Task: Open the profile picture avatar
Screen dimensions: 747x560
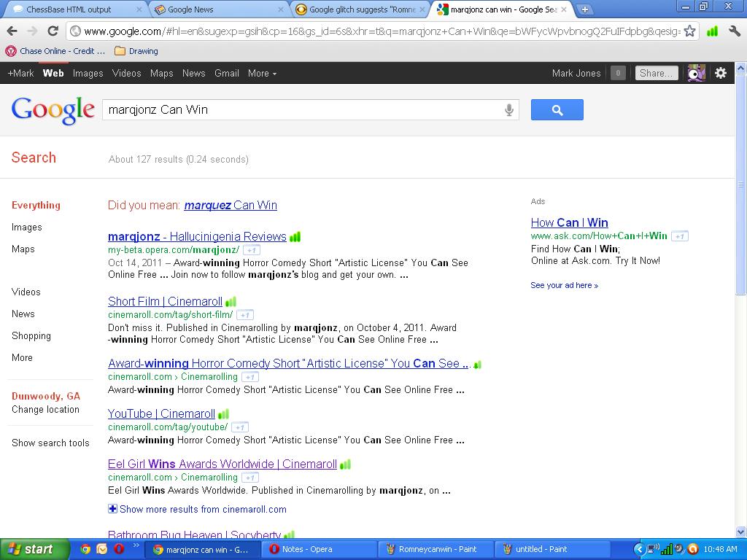Action: (696, 73)
